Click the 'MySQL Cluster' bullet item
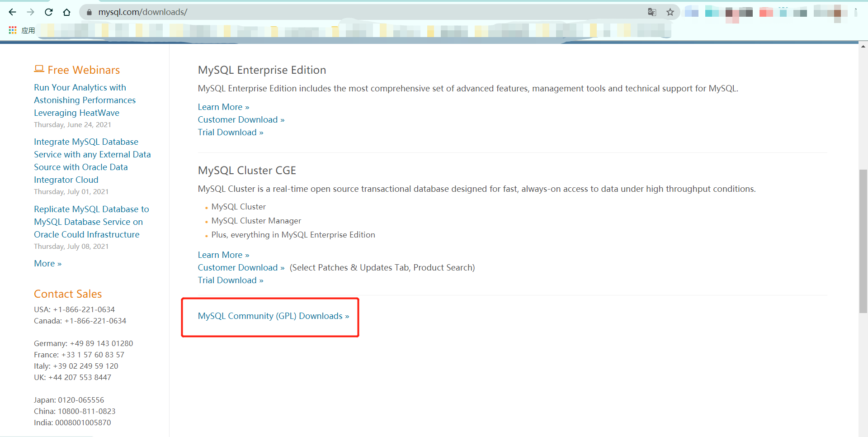 click(x=239, y=206)
